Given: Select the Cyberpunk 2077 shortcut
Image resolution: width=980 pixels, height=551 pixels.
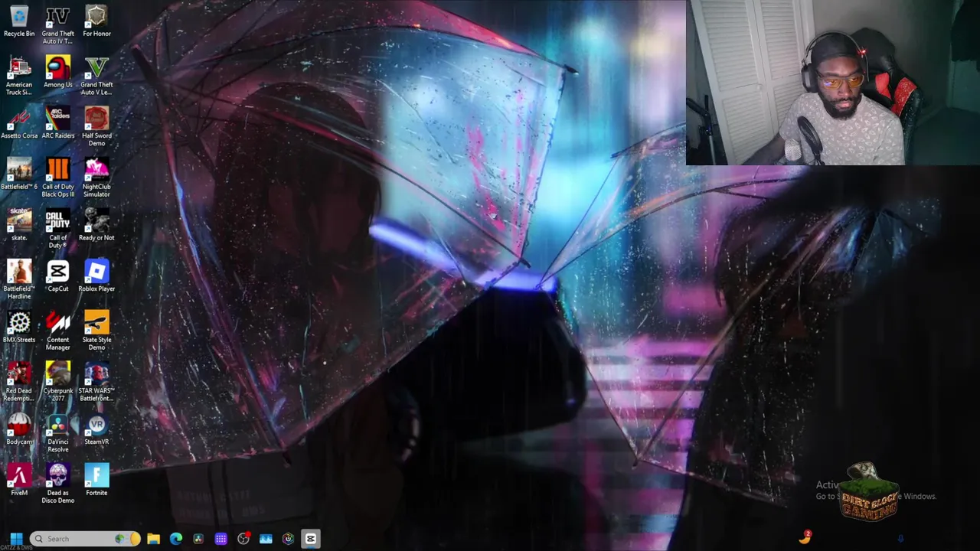Looking at the screenshot, I should pyautogui.click(x=57, y=382).
